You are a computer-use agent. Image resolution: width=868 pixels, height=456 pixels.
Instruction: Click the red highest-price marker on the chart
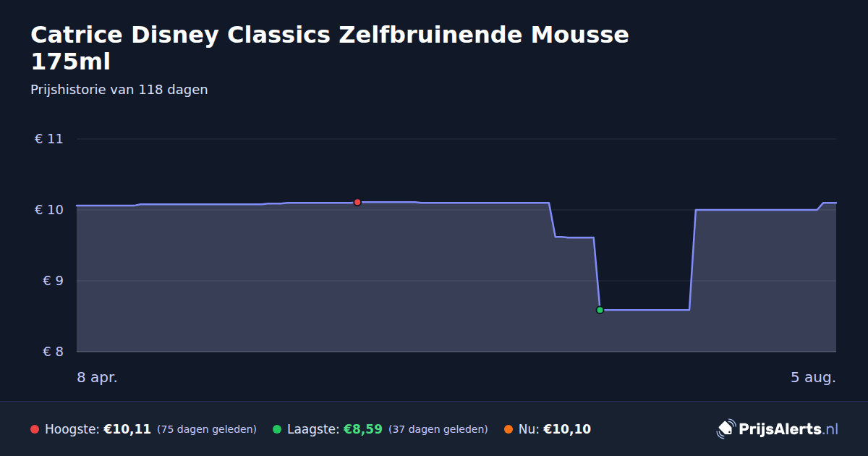tap(357, 202)
